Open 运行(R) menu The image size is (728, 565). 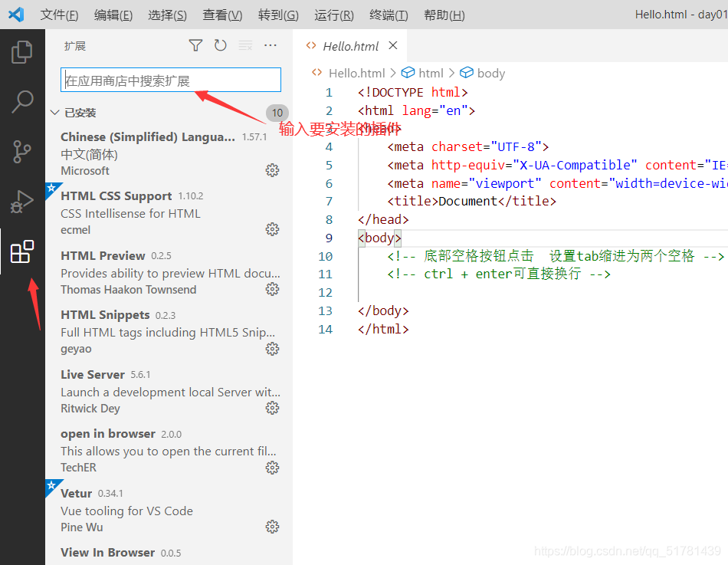point(334,15)
